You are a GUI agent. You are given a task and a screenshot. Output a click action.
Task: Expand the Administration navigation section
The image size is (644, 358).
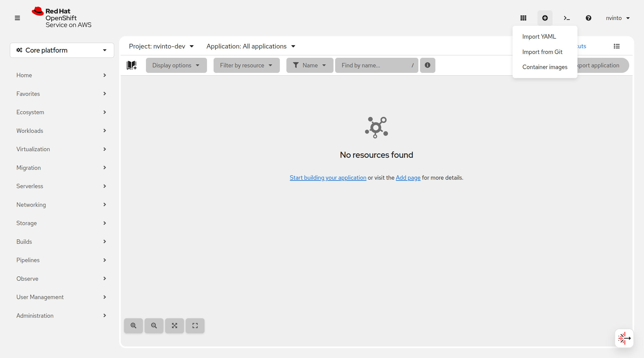[61, 316]
